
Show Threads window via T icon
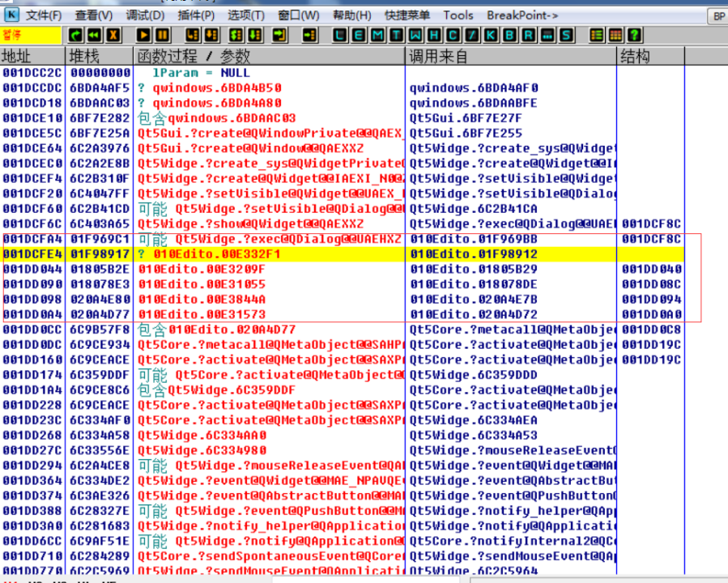(x=396, y=35)
